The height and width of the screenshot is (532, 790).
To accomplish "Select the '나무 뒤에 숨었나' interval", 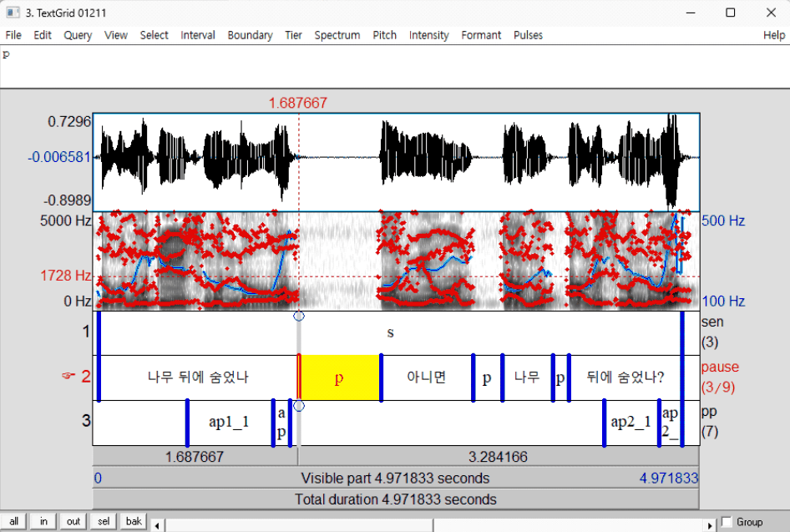I will coord(198,377).
